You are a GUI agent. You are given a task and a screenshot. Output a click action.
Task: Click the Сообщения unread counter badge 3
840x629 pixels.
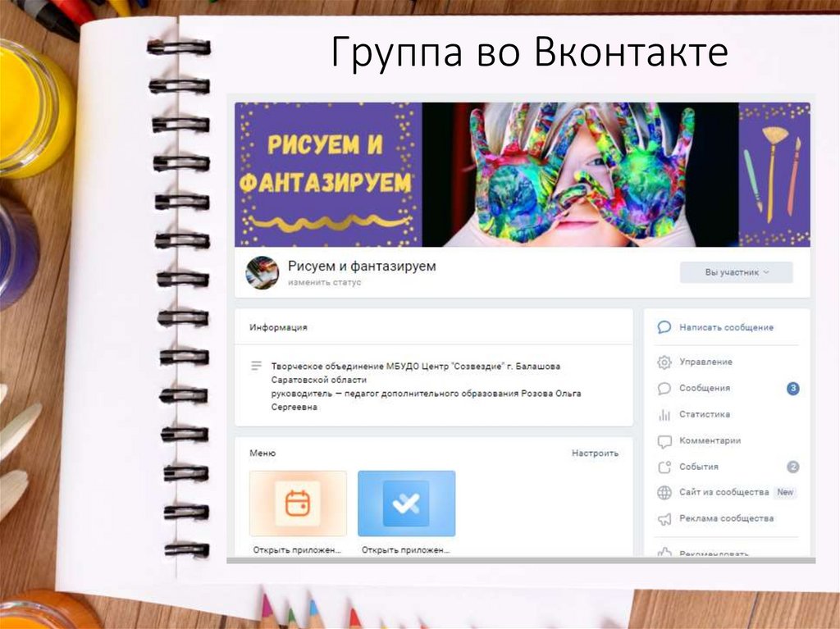click(793, 389)
